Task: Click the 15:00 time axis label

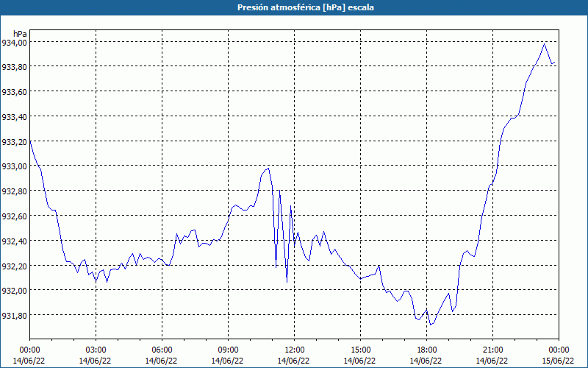Action: click(360, 350)
